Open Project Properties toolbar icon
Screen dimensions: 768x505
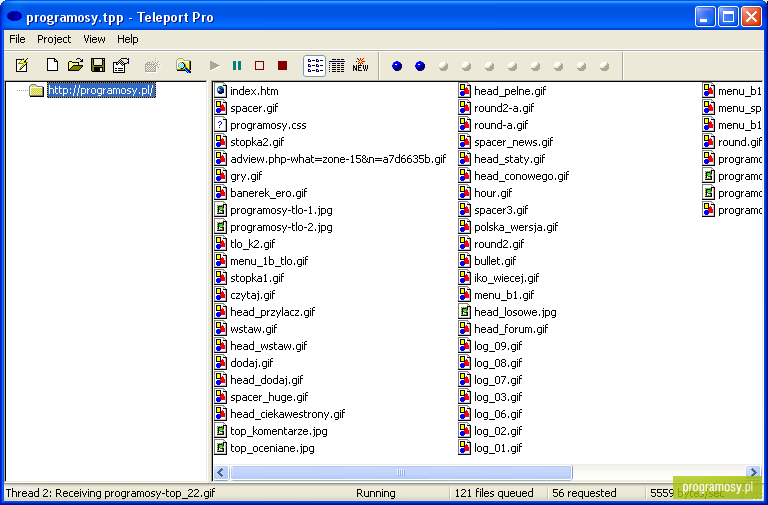120,65
